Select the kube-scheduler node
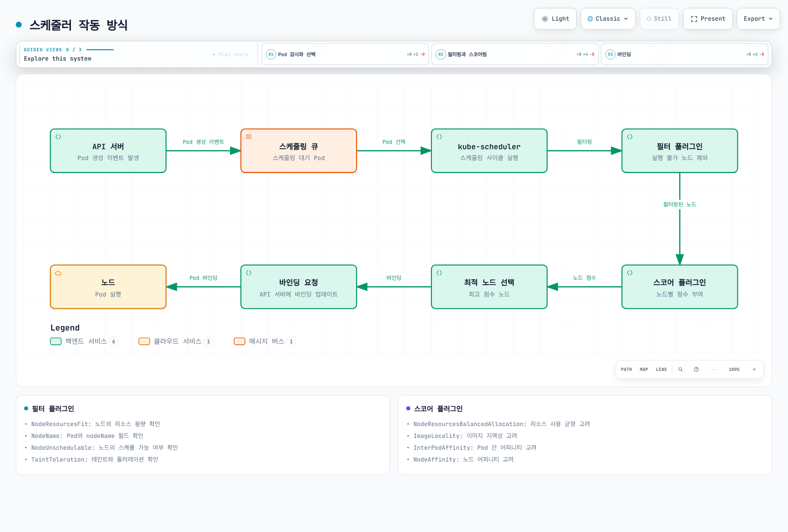 coord(489,151)
